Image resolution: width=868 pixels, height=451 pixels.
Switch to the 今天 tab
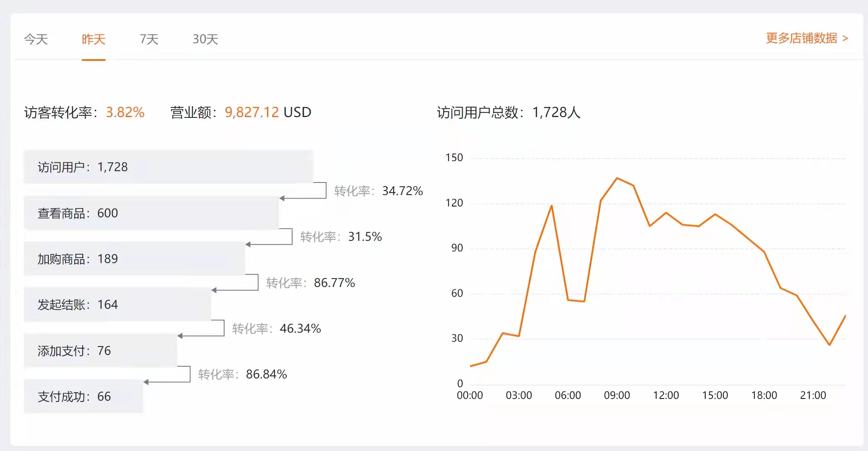click(x=36, y=39)
